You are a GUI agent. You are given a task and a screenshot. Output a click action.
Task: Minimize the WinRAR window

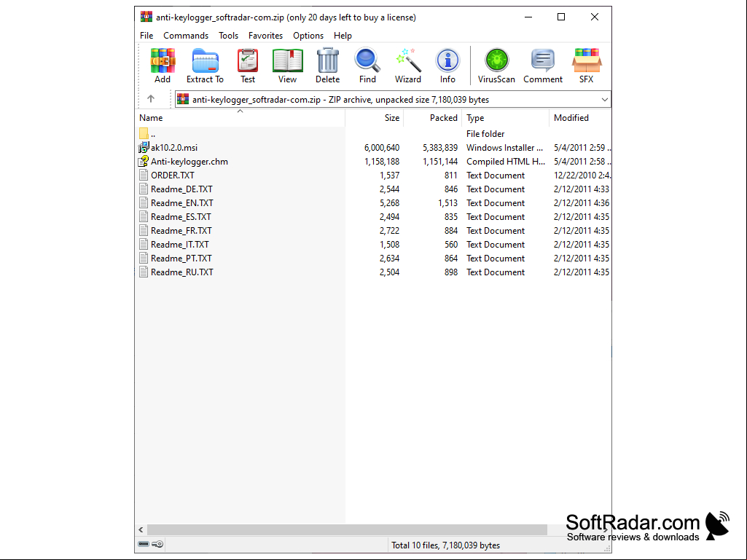click(528, 17)
